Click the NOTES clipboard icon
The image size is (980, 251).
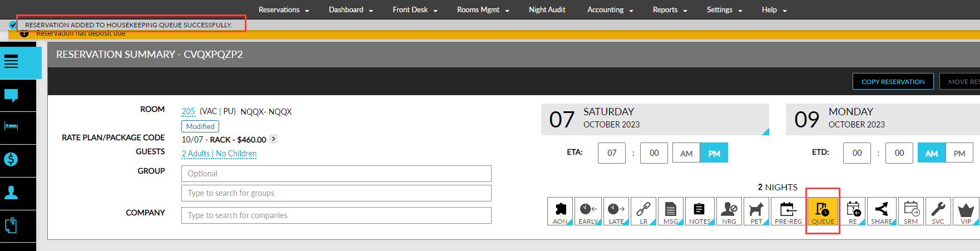[699, 211]
